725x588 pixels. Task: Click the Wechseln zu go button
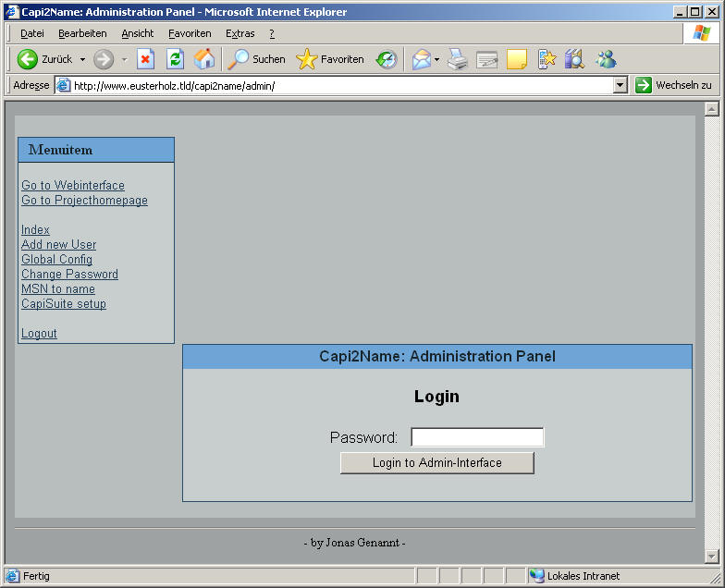coord(672,85)
